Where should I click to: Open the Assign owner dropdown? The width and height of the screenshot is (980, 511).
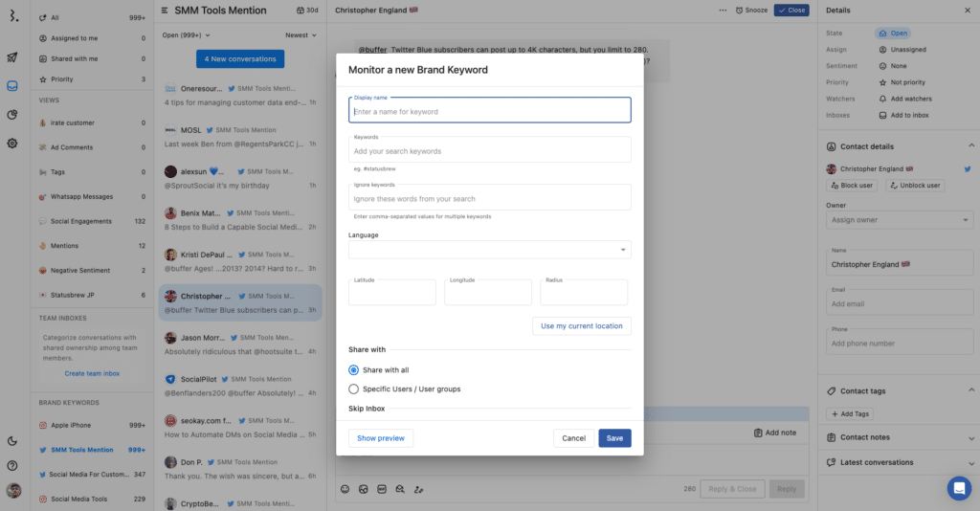[x=900, y=220]
